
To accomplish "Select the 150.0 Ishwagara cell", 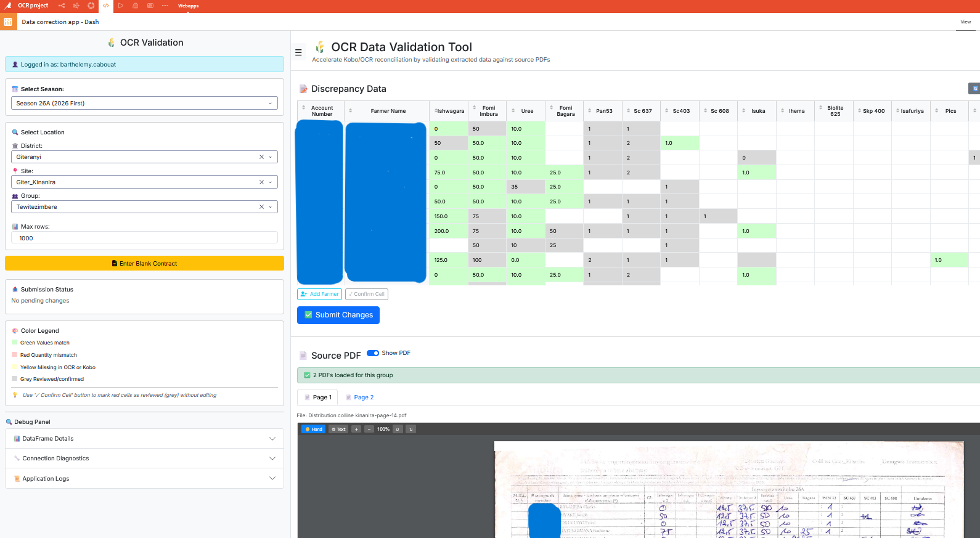I will coord(448,216).
